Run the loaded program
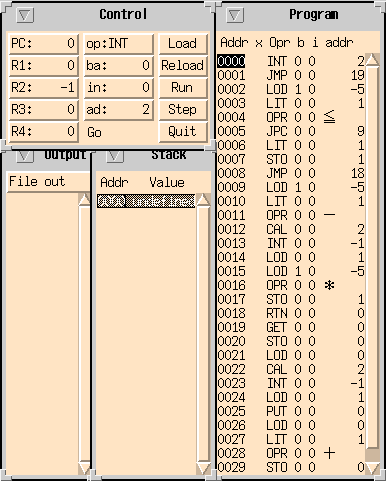The width and height of the screenshot is (386, 481). pos(183,87)
